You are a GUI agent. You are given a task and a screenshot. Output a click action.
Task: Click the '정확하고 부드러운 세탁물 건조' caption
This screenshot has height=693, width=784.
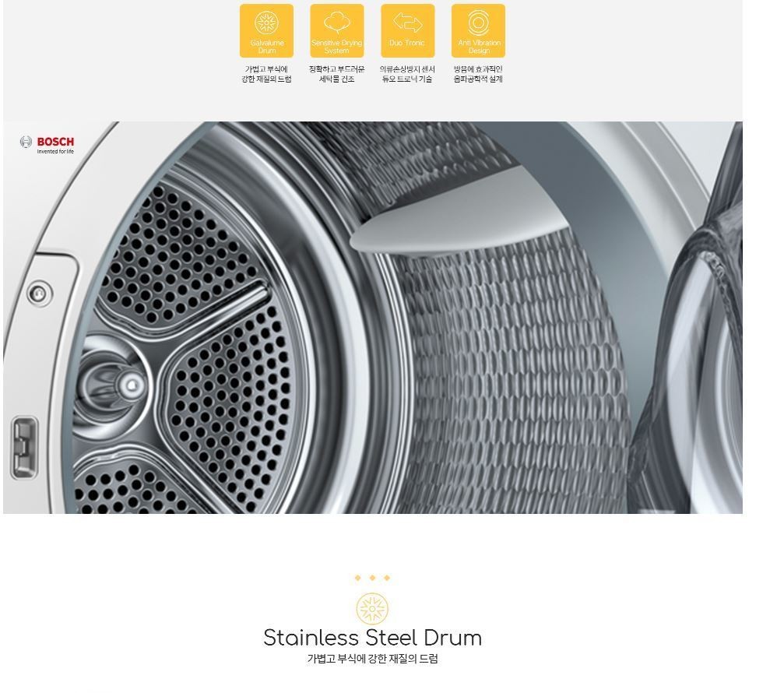pyautogui.click(x=337, y=74)
